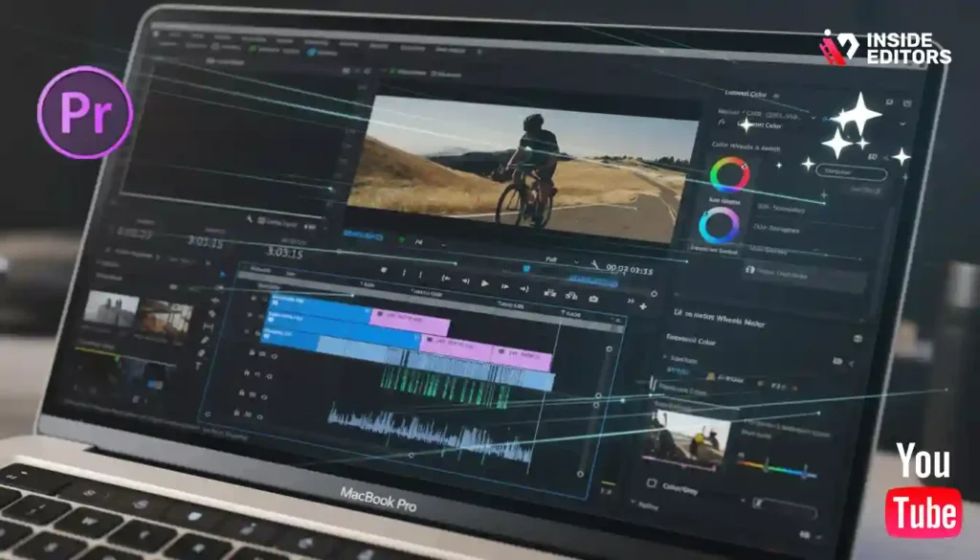Click the Extract button in the transport bar
Viewport: 980px width, 560px height.
click(x=571, y=295)
